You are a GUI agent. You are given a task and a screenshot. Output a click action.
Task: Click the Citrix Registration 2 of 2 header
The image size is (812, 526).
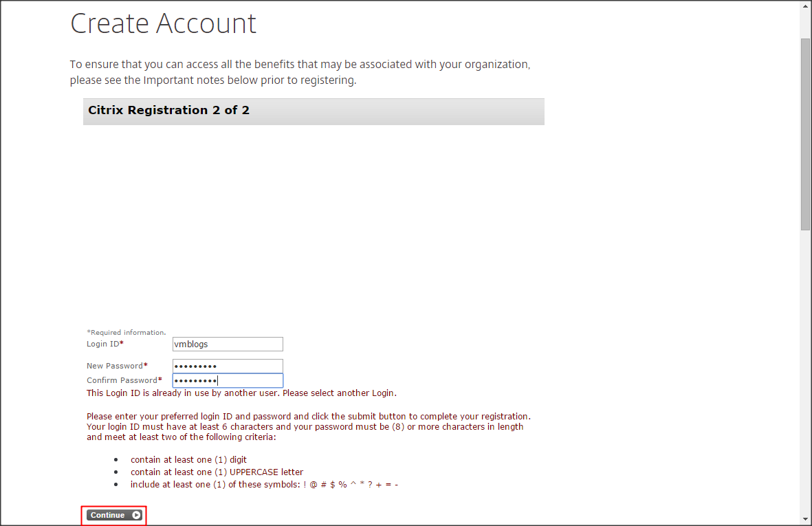point(169,111)
